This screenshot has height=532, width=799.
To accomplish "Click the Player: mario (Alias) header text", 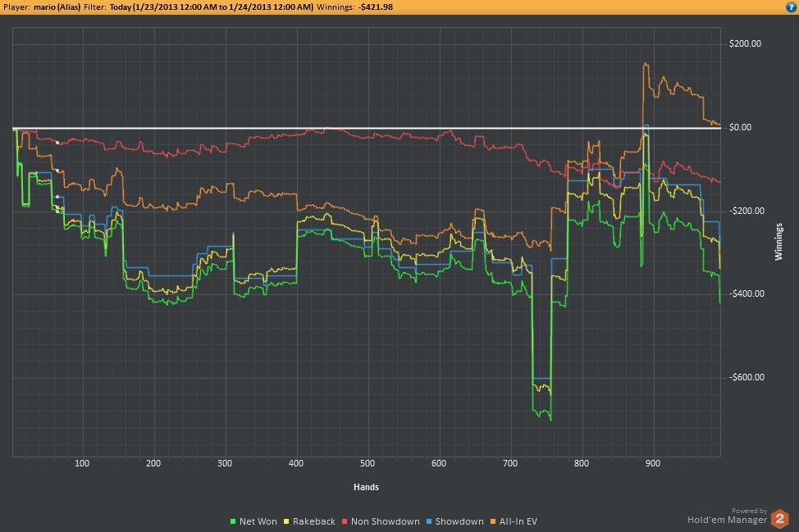I will (42, 7).
